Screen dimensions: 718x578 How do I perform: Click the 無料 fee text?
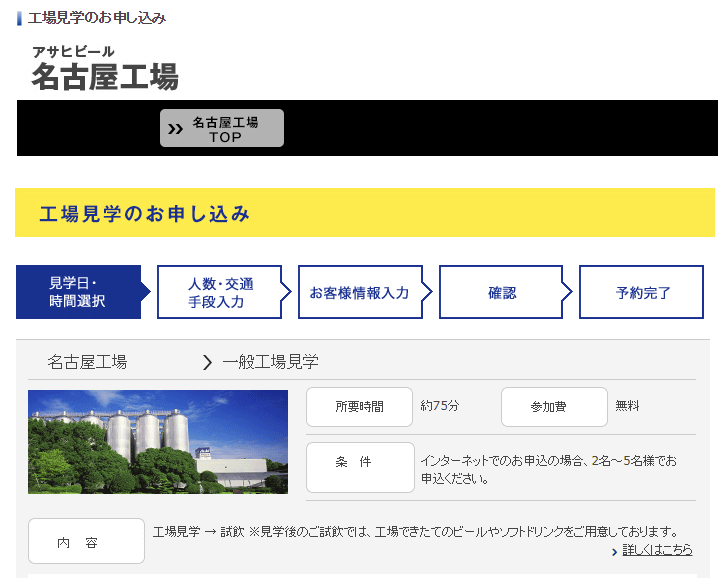click(627, 406)
